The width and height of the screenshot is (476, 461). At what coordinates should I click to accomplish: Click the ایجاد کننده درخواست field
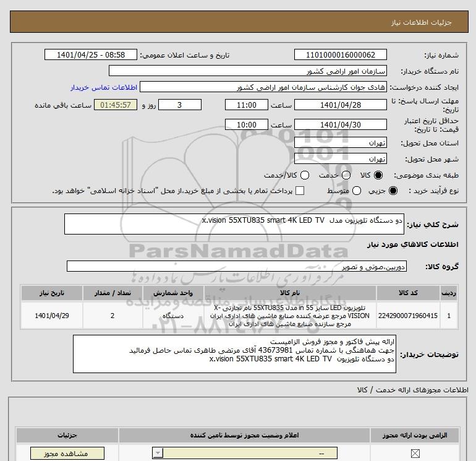tap(263, 87)
